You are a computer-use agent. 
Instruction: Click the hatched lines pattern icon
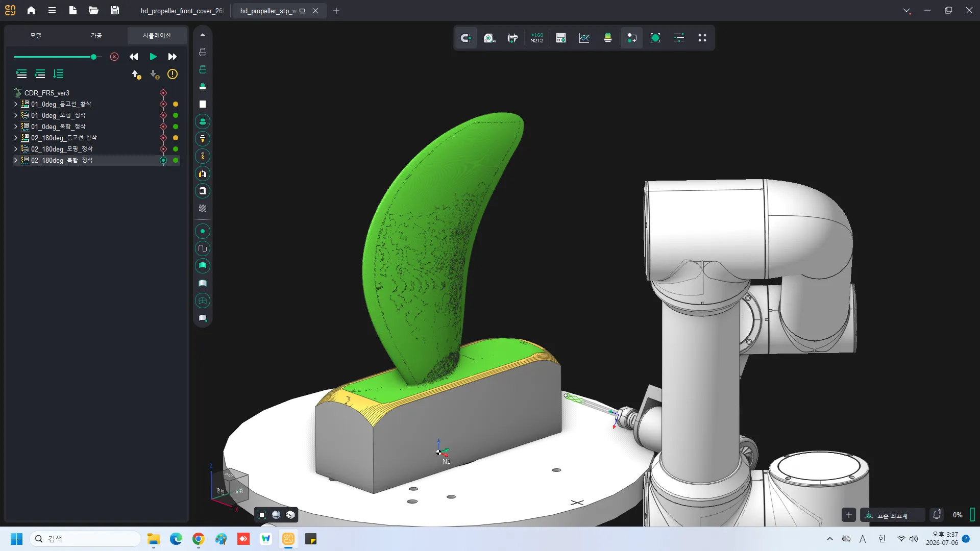tap(203, 208)
